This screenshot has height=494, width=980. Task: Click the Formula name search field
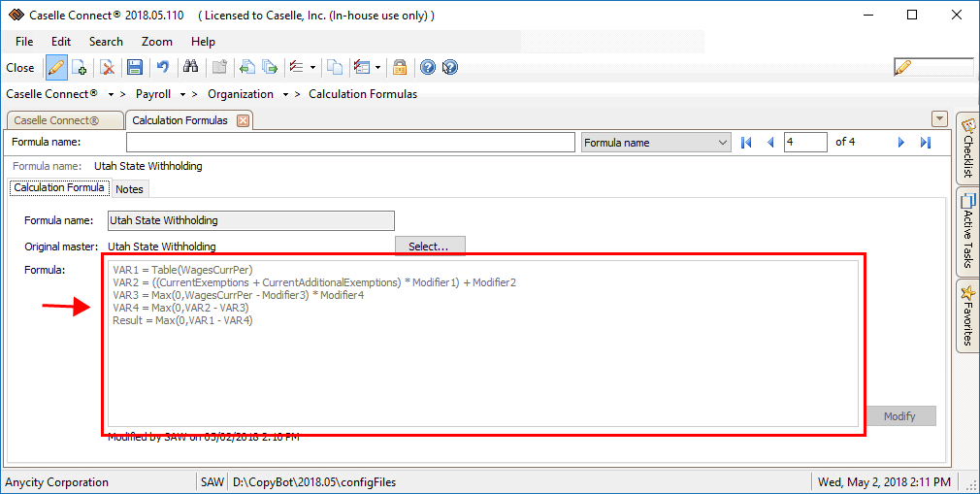pyautogui.click(x=350, y=142)
